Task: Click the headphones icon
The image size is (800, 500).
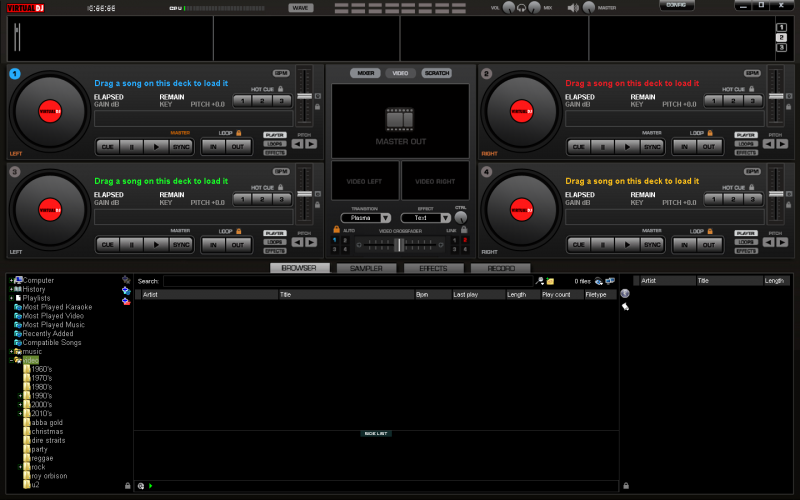Action: [521, 8]
